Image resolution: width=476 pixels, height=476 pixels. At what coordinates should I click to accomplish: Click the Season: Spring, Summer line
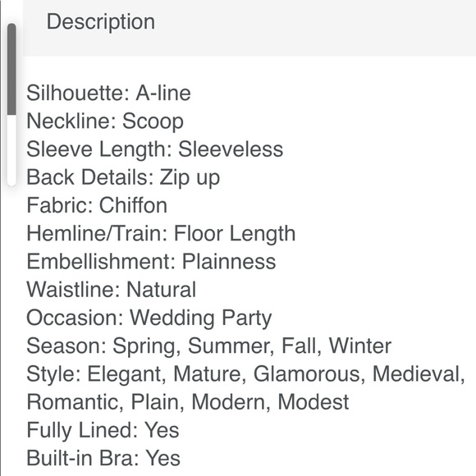(x=208, y=346)
